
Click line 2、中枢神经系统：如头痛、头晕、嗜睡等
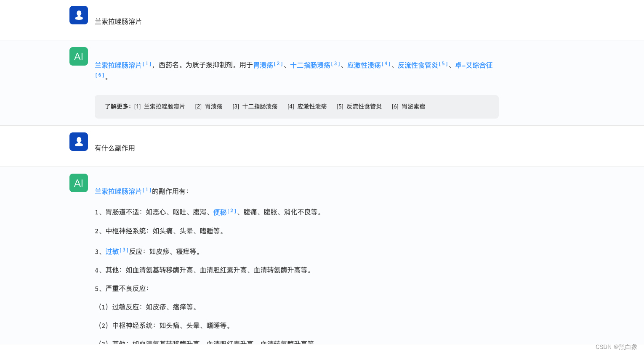point(160,231)
